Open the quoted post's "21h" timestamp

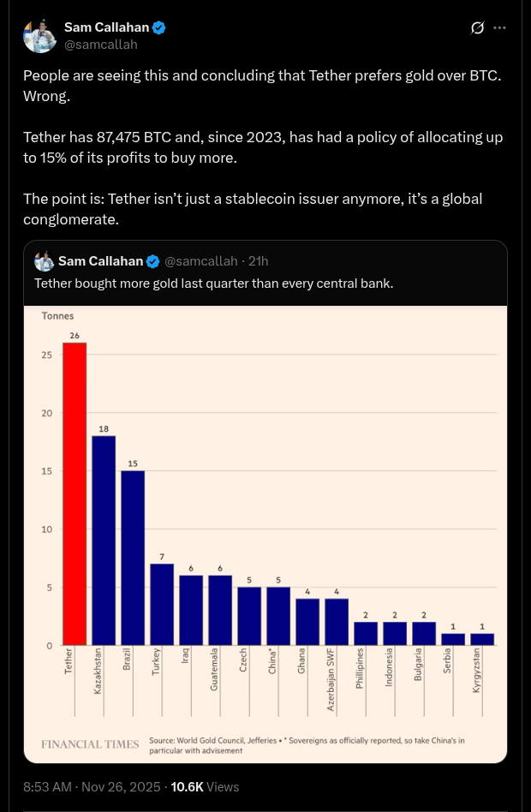pyautogui.click(x=259, y=261)
